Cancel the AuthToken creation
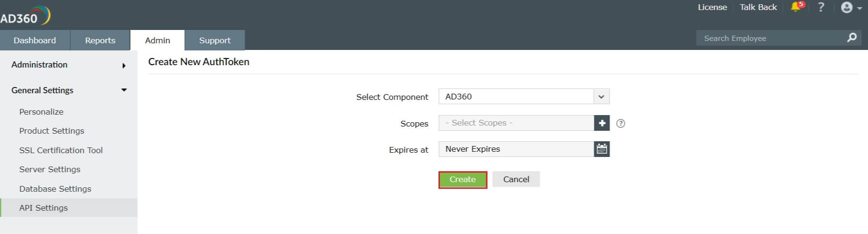 (516, 180)
